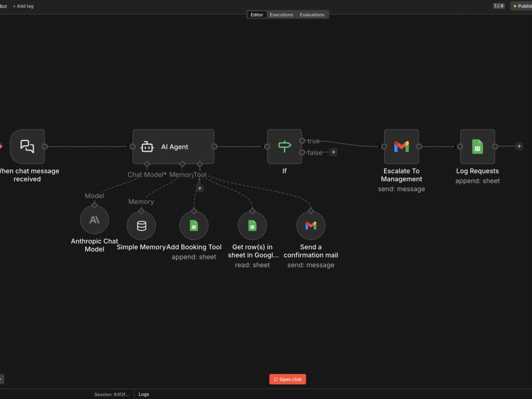Viewport: 532px width, 399px height.
Task: Click the Send a confirmation mail label
Action: pos(311,251)
